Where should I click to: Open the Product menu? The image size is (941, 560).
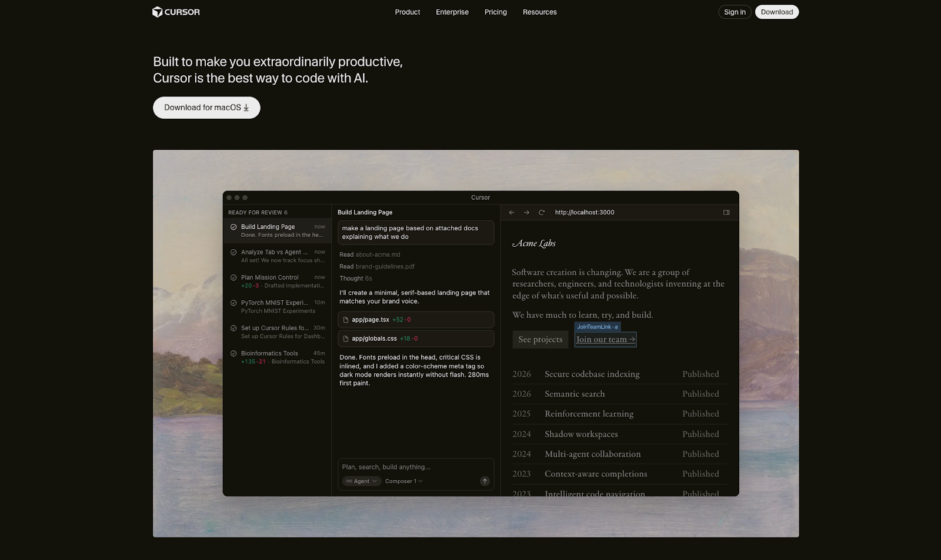pos(407,12)
